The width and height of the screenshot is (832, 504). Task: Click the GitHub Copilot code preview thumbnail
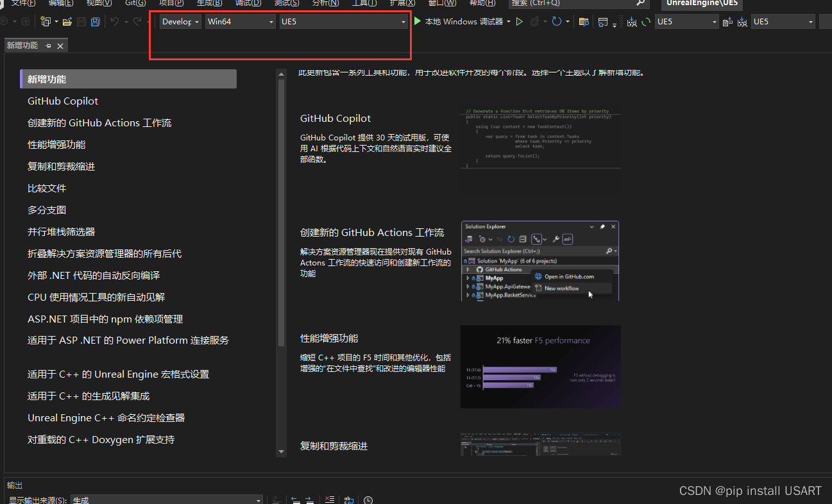(540, 139)
